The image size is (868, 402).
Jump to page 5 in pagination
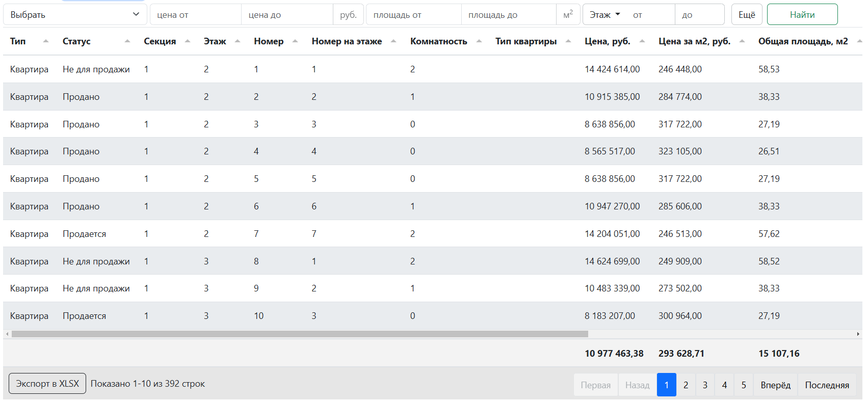click(744, 385)
